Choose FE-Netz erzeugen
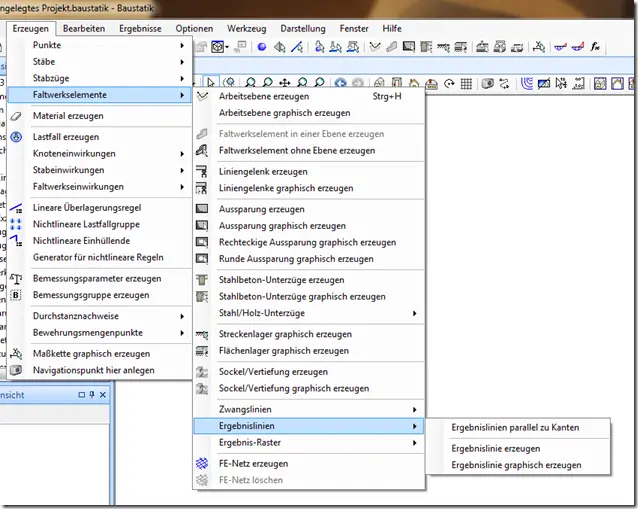The image size is (638, 509). [309, 463]
